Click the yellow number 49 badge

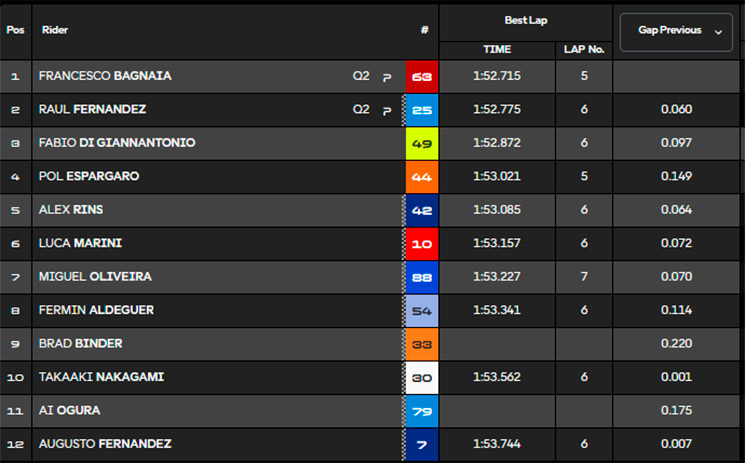pyautogui.click(x=422, y=144)
